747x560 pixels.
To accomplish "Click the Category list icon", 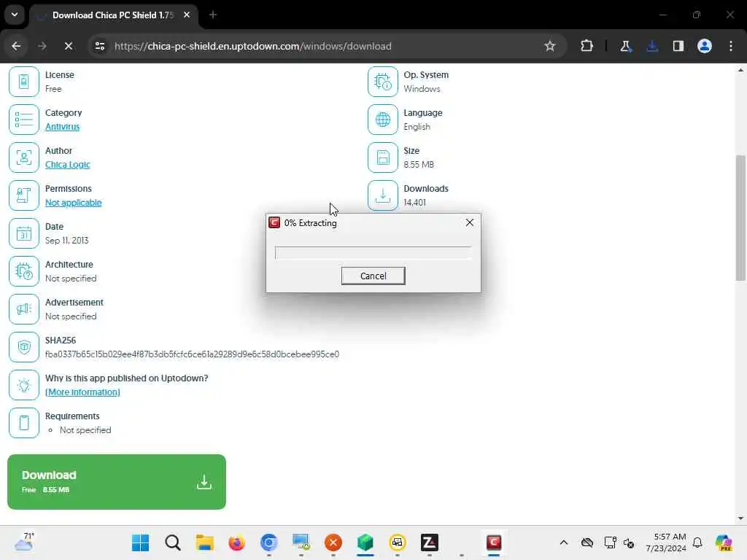I will click(x=24, y=120).
